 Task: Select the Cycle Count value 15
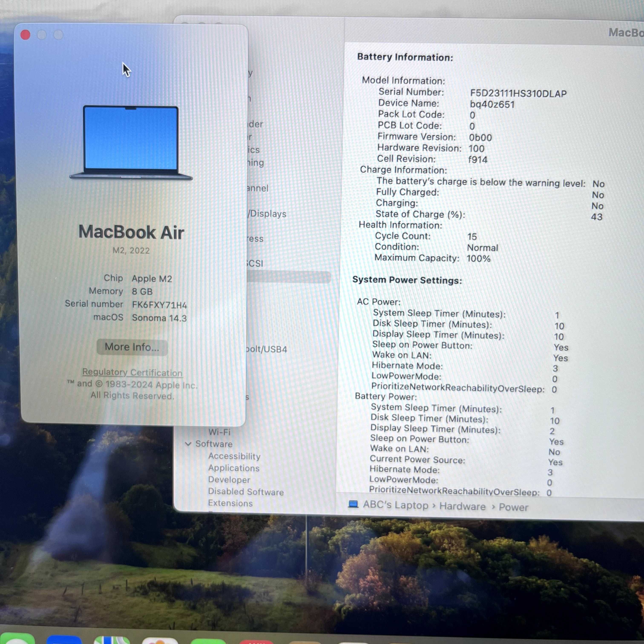coord(472,237)
